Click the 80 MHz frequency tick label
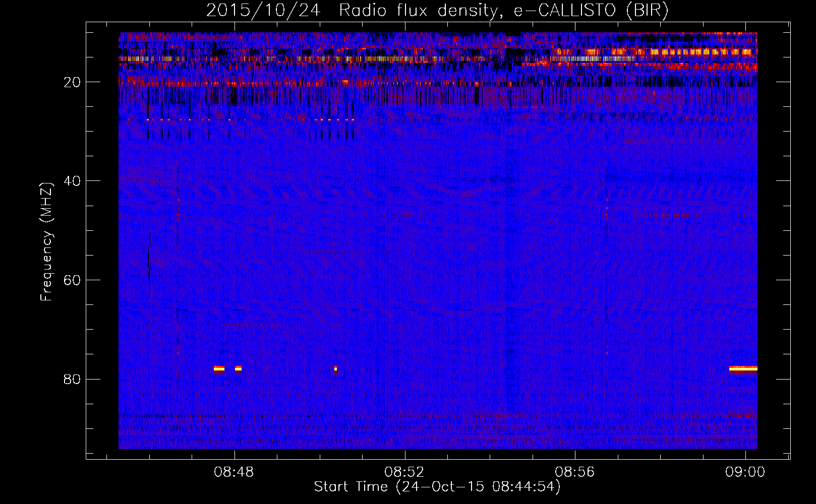 coord(72,379)
